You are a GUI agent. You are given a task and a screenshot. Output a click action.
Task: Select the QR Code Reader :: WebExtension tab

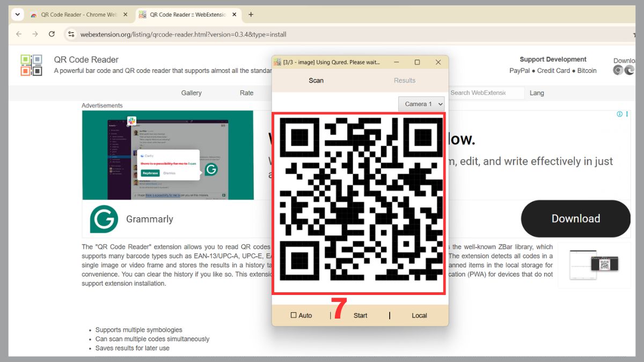(188, 14)
